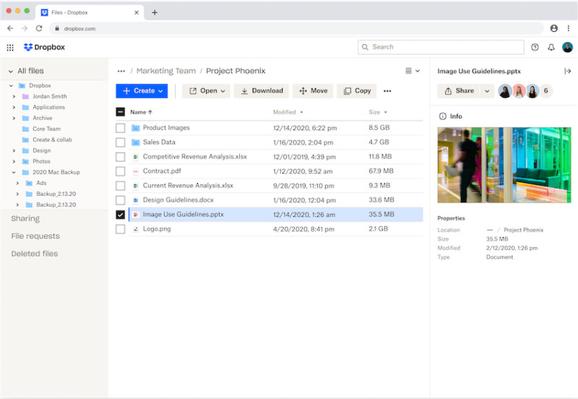578x399 pixels.
Task: Click the Info icon in details panel
Action: coord(442,116)
